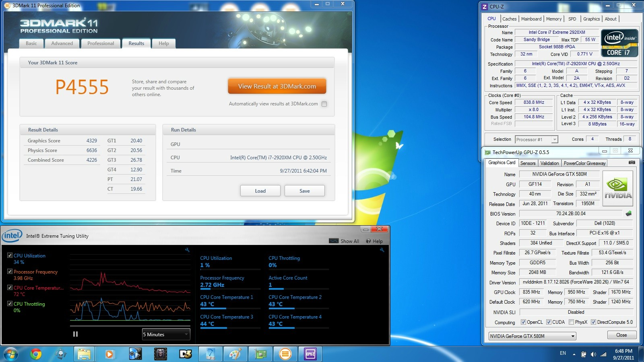Switch to GPU-Z taskbar icon

coord(261,354)
